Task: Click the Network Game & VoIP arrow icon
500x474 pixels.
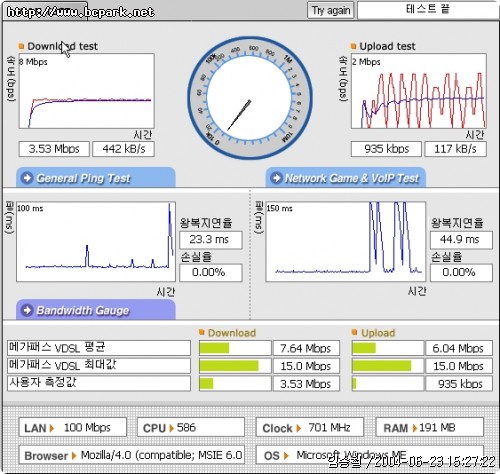Action: coord(276,178)
